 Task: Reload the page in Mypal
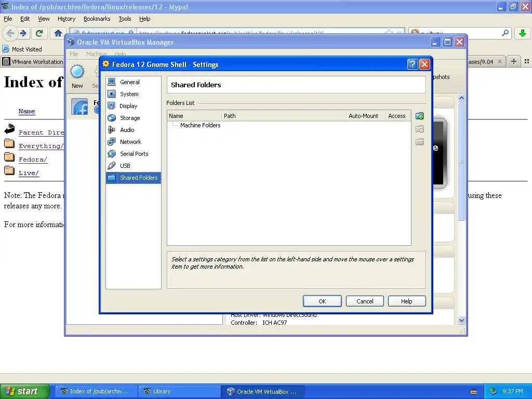[x=39, y=33]
